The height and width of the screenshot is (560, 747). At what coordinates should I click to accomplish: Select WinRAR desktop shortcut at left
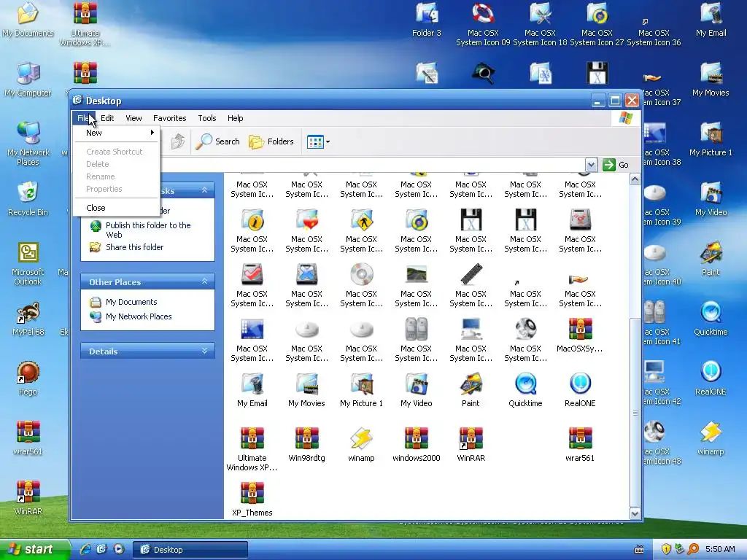[28, 498]
